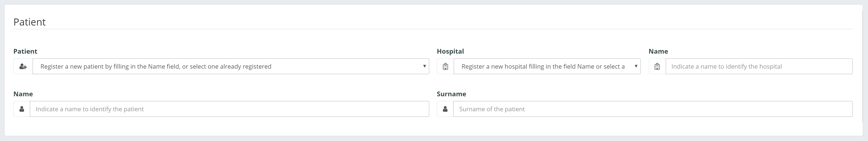This screenshot has width=868, height=141.
Task: Click the 'Name' label above hospital name field
Action: [658, 51]
